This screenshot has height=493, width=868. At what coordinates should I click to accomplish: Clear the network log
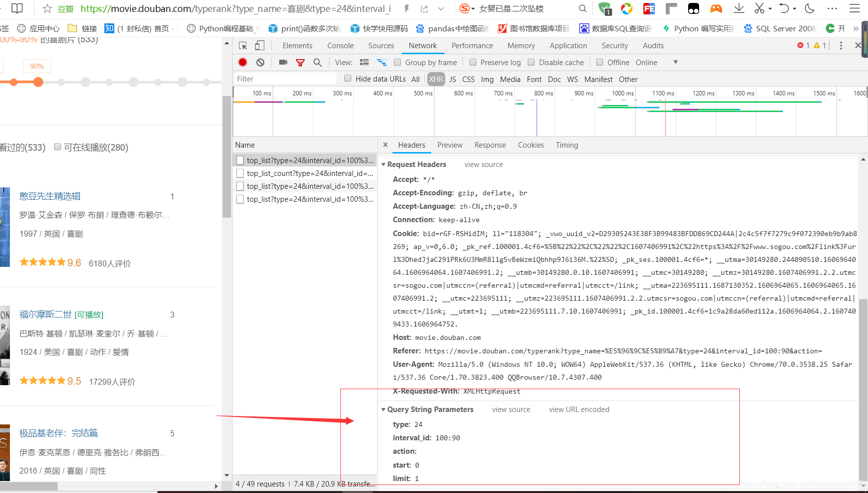tap(260, 62)
